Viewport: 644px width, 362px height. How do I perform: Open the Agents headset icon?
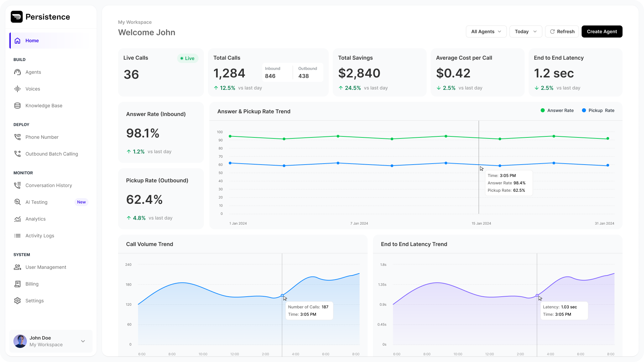click(17, 72)
